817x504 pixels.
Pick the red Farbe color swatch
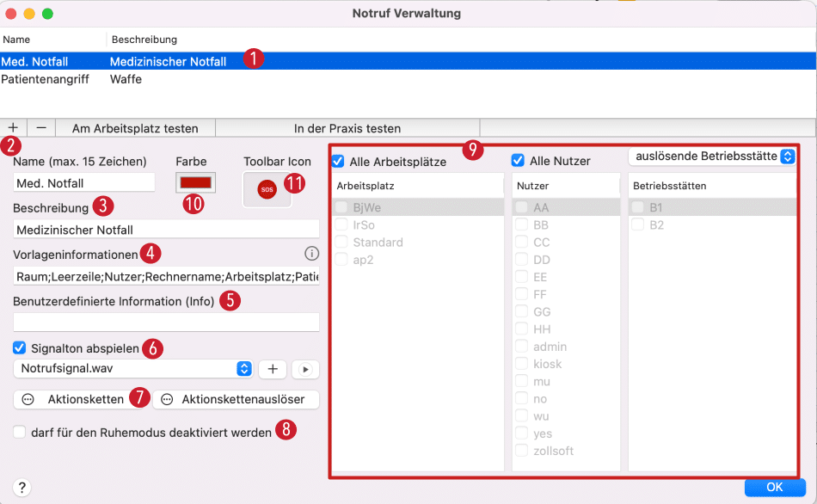coord(195,183)
